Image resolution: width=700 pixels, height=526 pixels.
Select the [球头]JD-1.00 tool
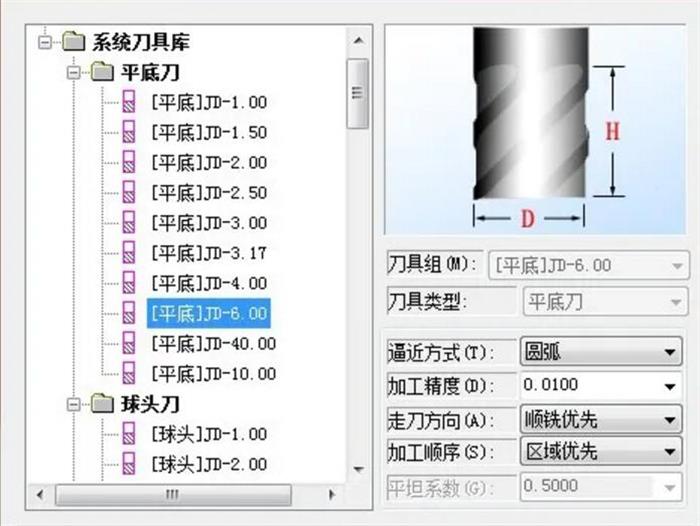pos(209,434)
